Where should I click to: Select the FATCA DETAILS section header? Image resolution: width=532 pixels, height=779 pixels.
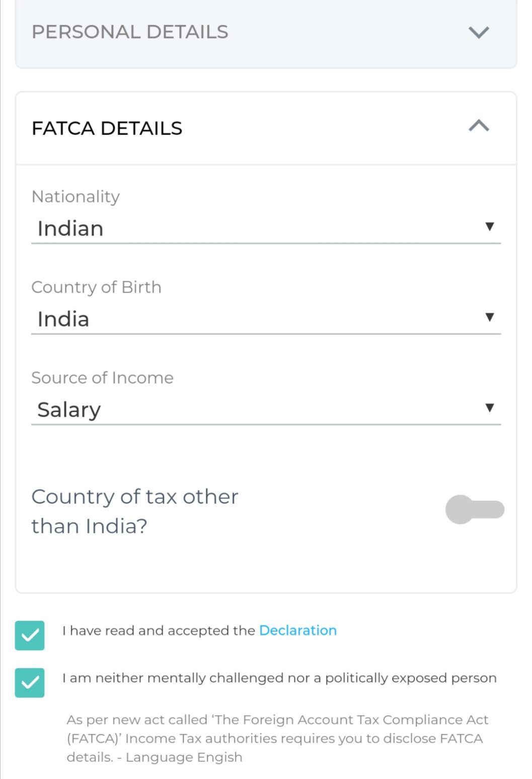coord(107,128)
